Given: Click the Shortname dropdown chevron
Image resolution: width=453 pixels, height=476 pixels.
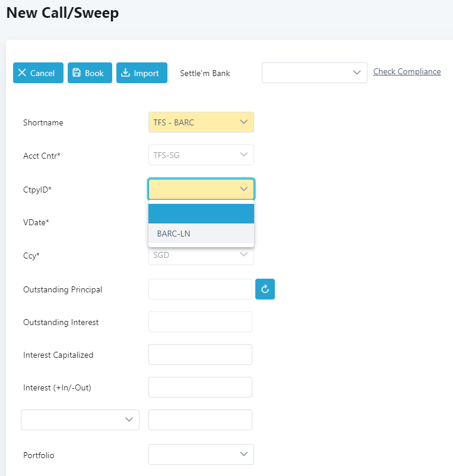Looking at the screenshot, I should (244, 122).
